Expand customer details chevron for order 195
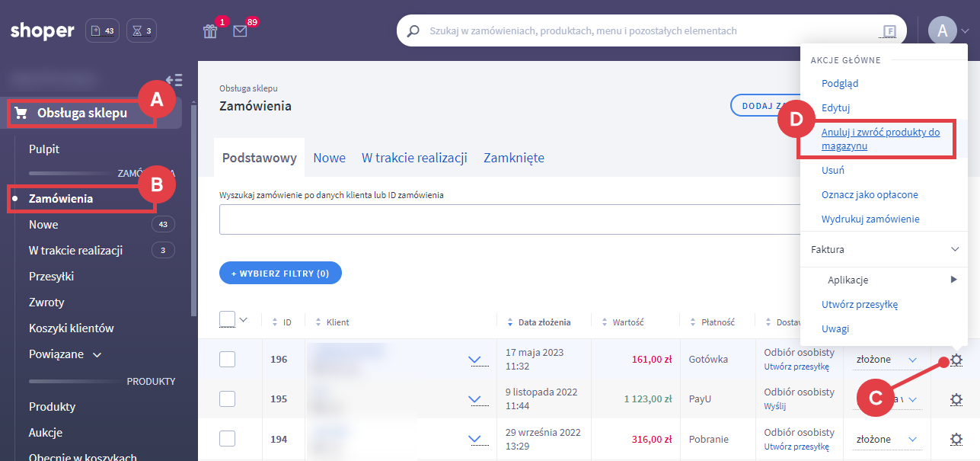Image resolution: width=980 pixels, height=461 pixels. pos(476,399)
